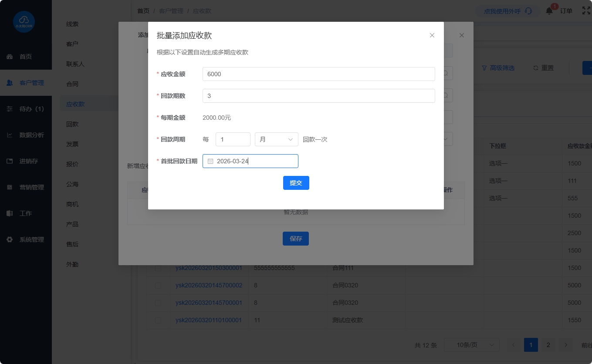The image size is (592, 364).
Task: Close the batch add receivables dialog
Action: click(x=432, y=35)
